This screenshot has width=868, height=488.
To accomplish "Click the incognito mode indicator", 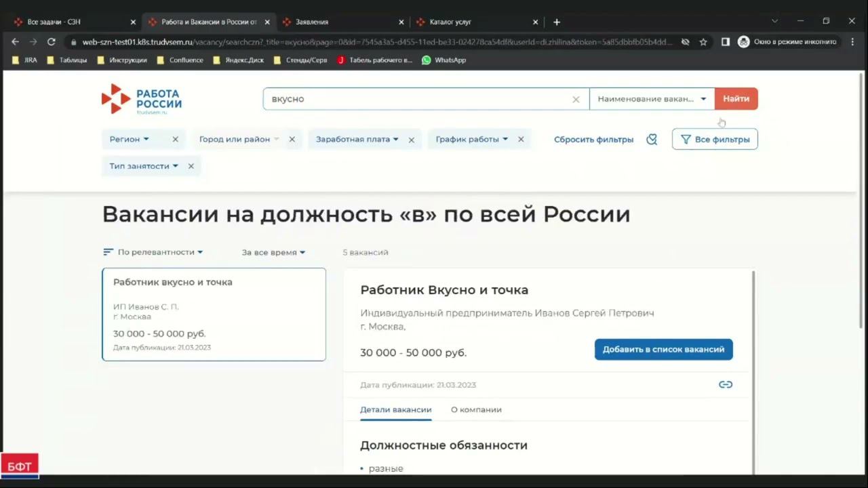I will point(788,42).
